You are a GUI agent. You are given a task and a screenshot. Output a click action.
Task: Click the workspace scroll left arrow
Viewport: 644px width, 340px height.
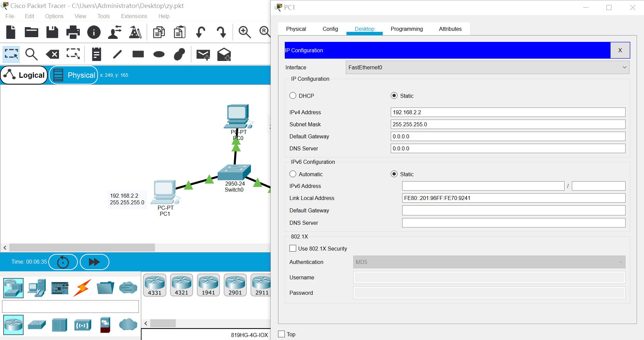(x=5, y=248)
